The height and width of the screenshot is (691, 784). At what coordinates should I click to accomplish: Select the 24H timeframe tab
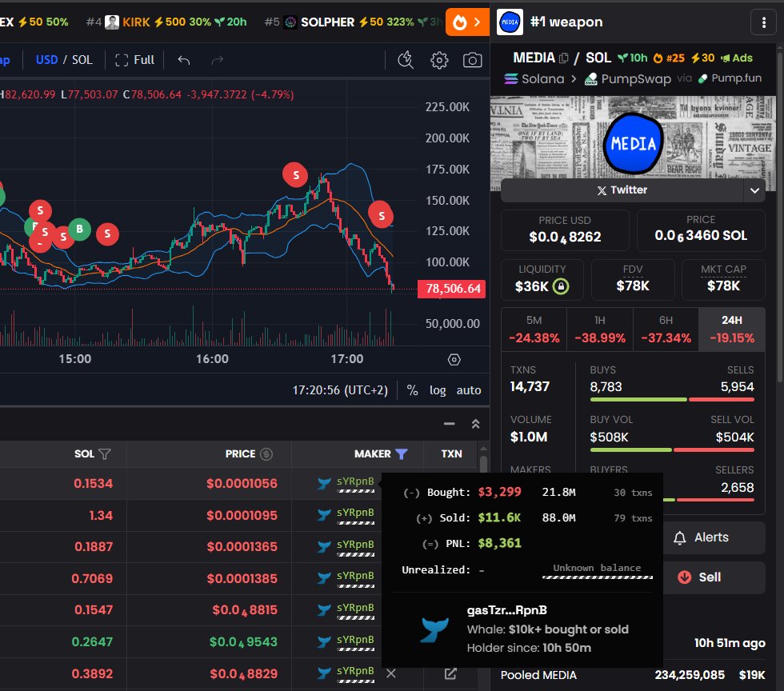[x=731, y=330]
